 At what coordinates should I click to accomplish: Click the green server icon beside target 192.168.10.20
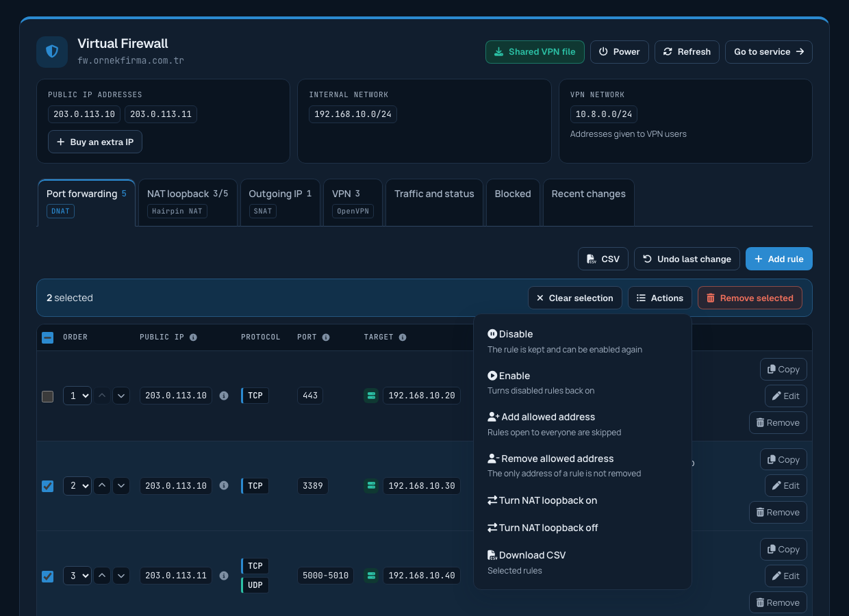pyautogui.click(x=371, y=396)
